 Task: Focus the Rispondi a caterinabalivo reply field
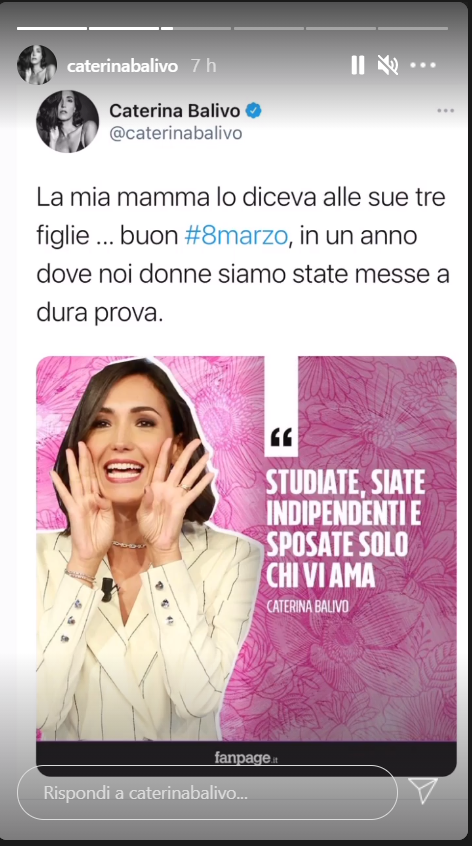[x=207, y=793]
